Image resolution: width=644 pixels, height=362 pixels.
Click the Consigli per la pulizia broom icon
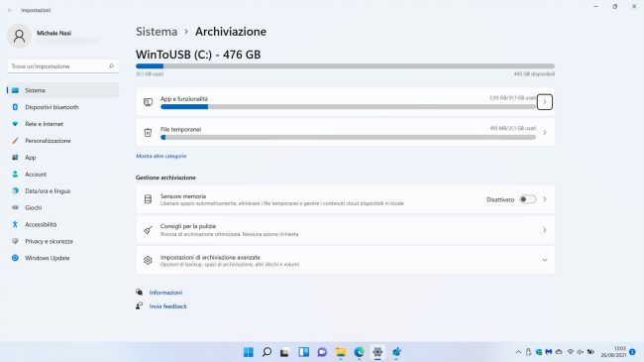(x=148, y=230)
